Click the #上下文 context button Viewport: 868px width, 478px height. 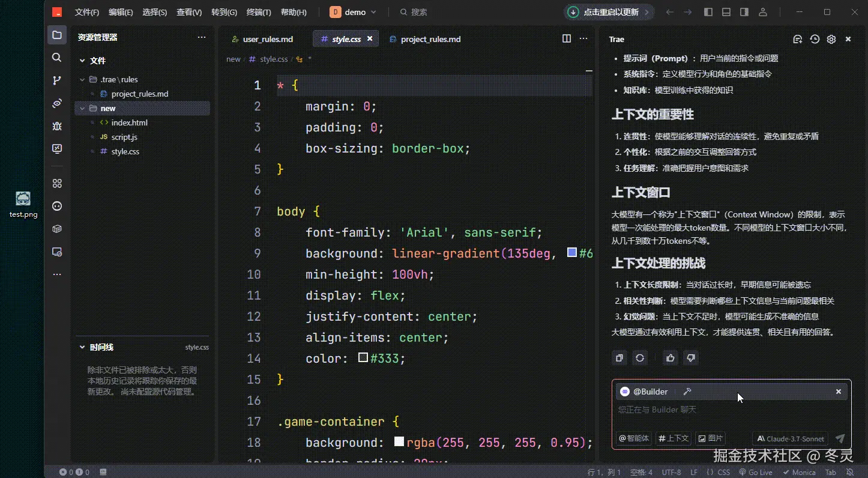point(674,438)
